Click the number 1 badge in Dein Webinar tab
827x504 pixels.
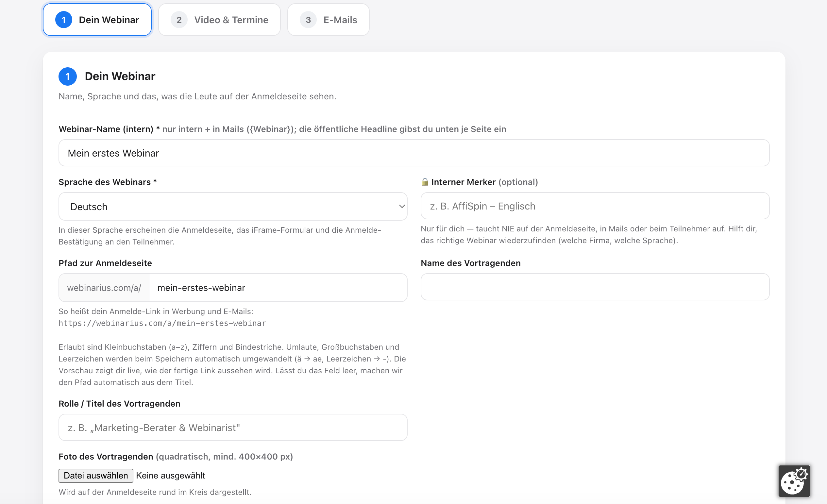tap(63, 20)
